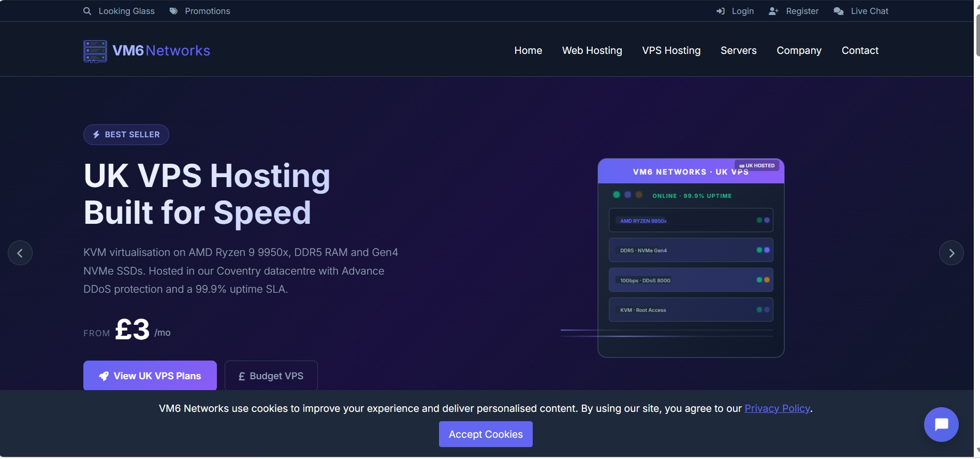Open the Contact menu item
Image resolution: width=980 pixels, height=459 pixels.
tap(860, 50)
